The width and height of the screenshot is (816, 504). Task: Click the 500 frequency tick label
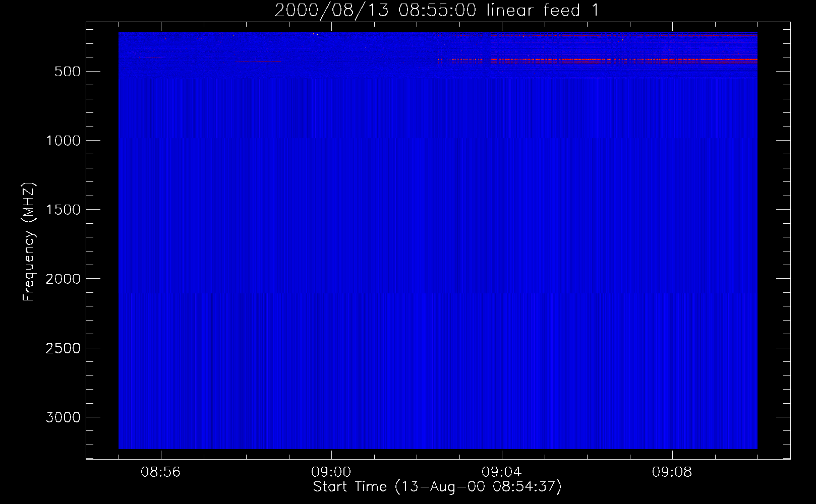pyautogui.click(x=68, y=72)
